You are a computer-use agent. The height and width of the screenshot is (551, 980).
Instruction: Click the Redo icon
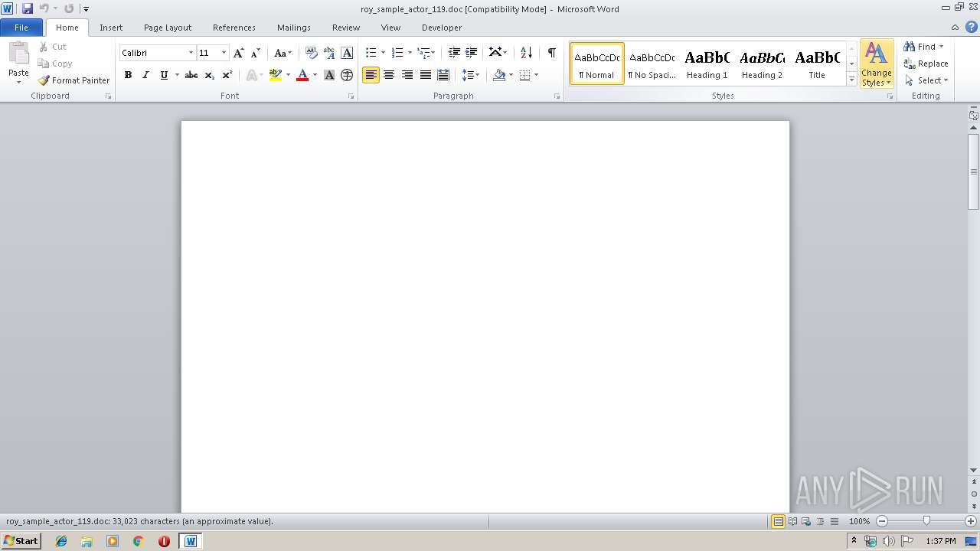[69, 8]
